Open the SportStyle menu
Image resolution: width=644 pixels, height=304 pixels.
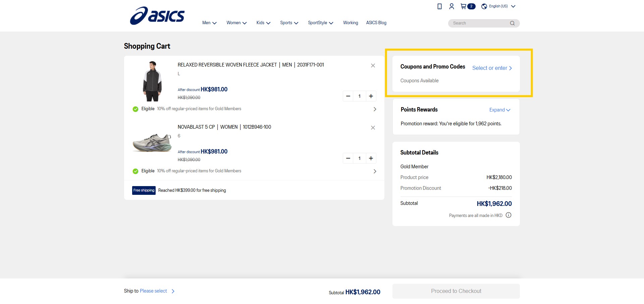(x=321, y=23)
